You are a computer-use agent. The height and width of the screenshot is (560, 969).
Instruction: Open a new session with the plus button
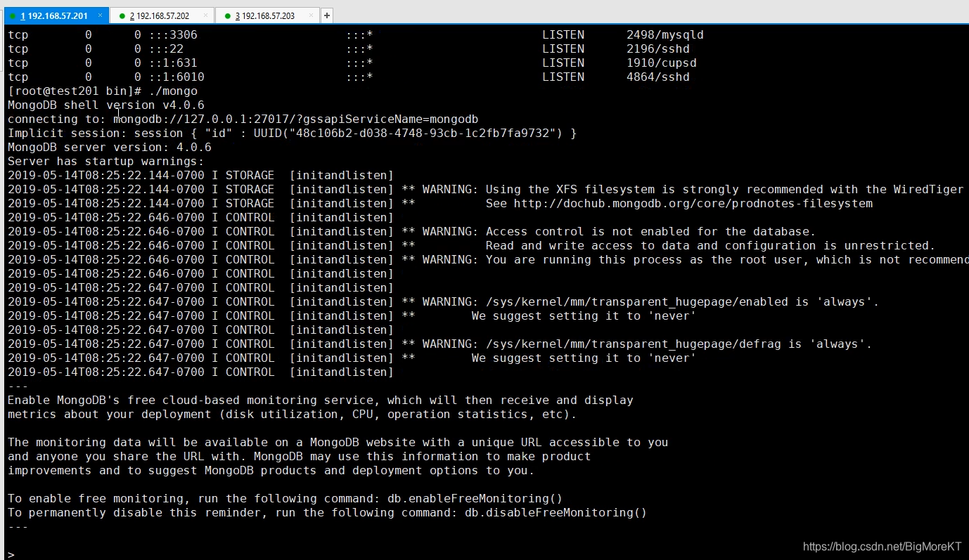pyautogui.click(x=327, y=15)
